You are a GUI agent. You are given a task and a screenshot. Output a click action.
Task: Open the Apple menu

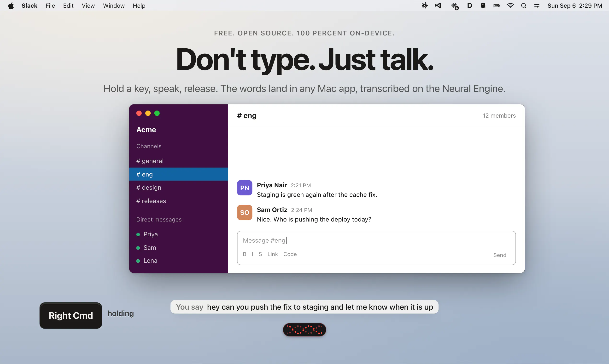click(x=11, y=6)
